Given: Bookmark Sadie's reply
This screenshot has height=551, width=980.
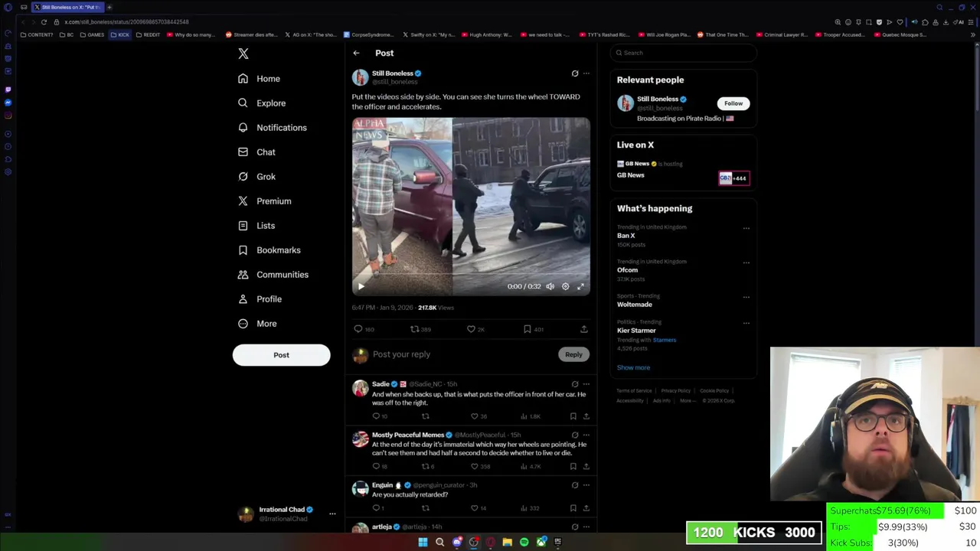Looking at the screenshot, I should 573,416.
